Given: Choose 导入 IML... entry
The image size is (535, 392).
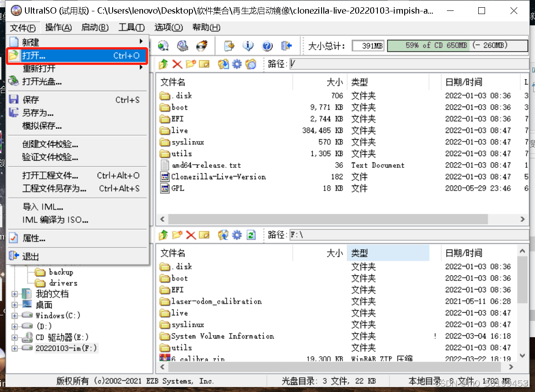Looking at the screenshot, I should pos(78,207).
